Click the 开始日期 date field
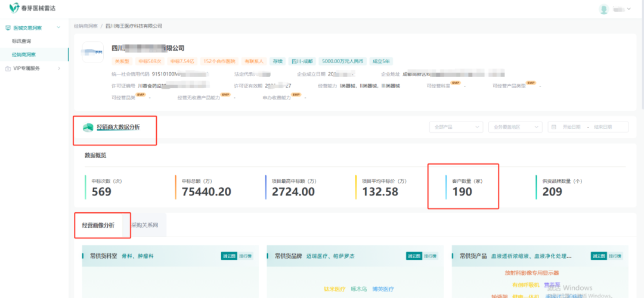This screenshot has width=644, height=298. pyautogui.click(x=571, y=127)
